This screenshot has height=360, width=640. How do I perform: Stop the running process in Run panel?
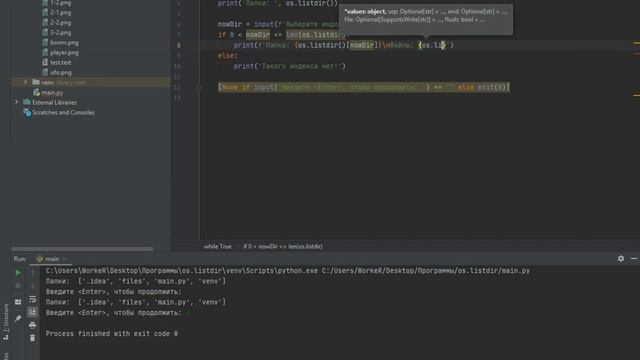click(18, 285)
